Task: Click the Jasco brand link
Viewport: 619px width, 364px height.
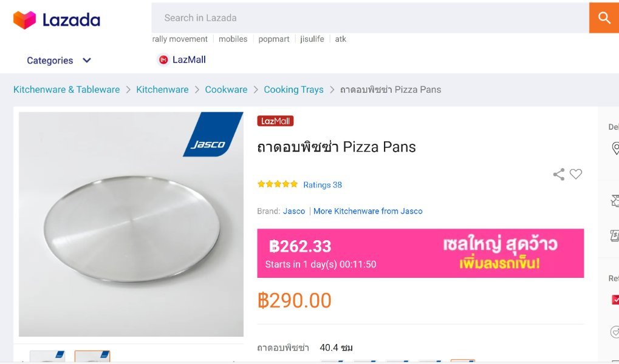Action: pos(294,211)
